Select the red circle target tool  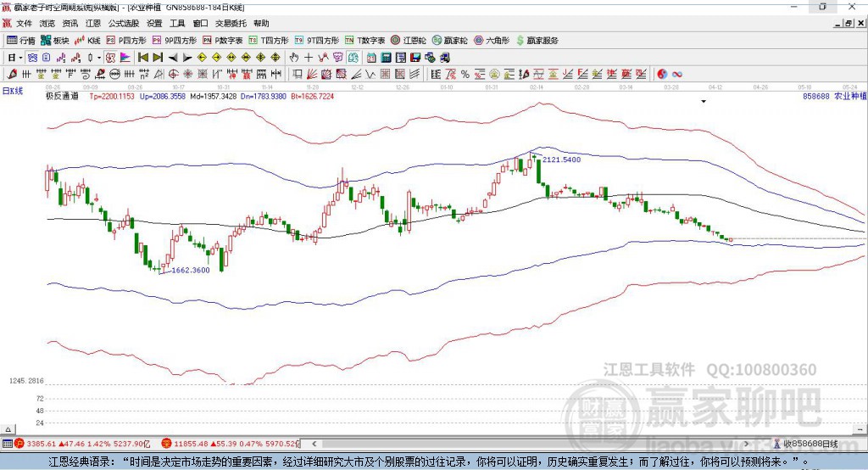pos(173,75)
